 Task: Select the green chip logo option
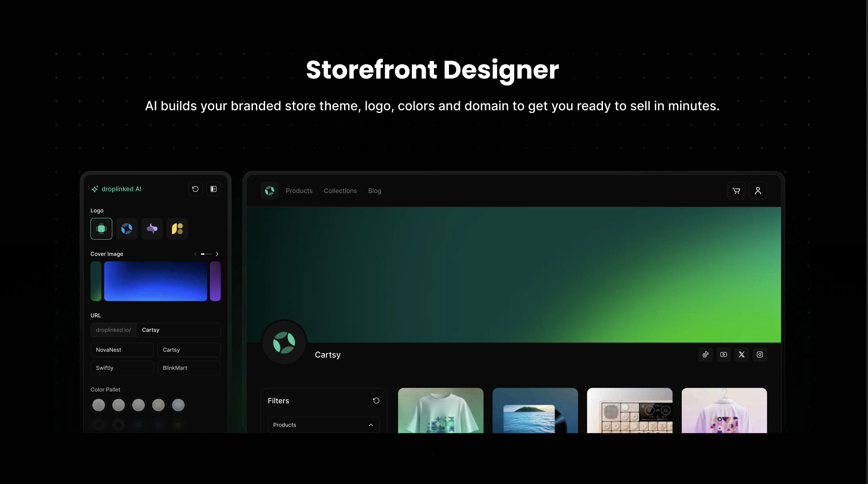tap(101, 229)
